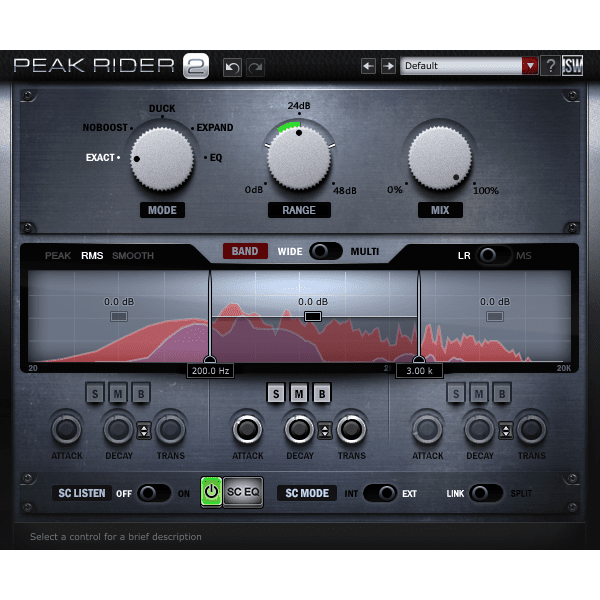Toggle SC MODE INT/EXT switch
The height and width of the screenshot is (600, 600).
380,493
